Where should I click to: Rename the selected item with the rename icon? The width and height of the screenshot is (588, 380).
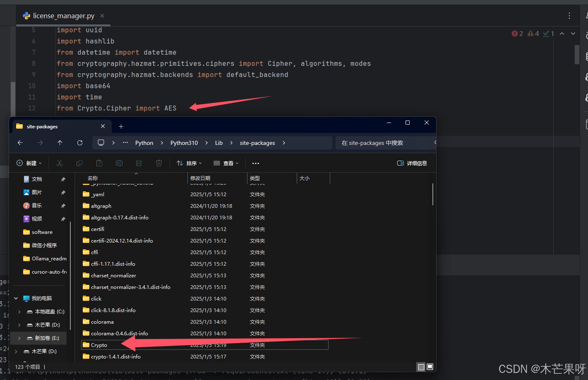click(119, 163)
